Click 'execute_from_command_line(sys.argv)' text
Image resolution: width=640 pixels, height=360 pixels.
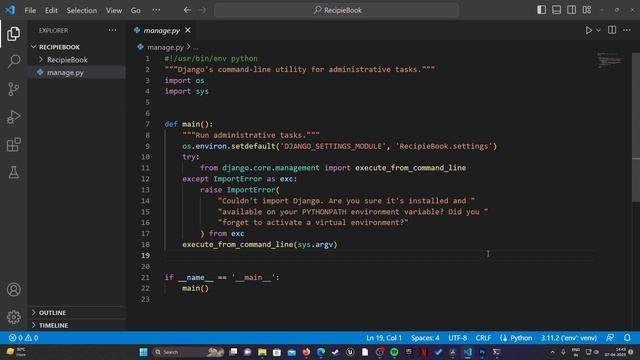point(260,244)
